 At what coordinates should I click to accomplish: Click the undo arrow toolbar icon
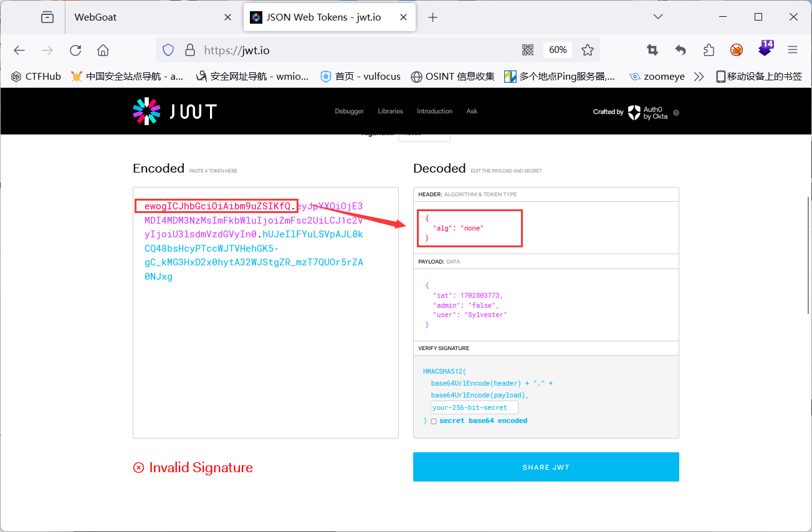click(681, 50)
